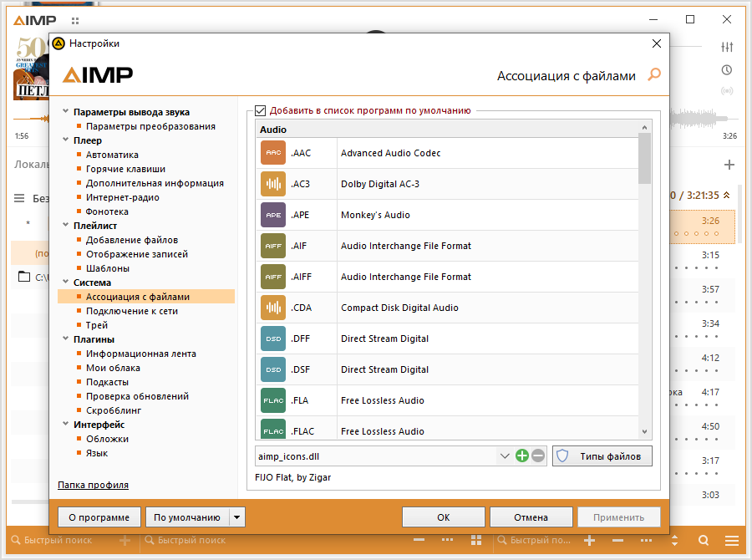
Task: Click the О программе button
Action: [99, 517]
